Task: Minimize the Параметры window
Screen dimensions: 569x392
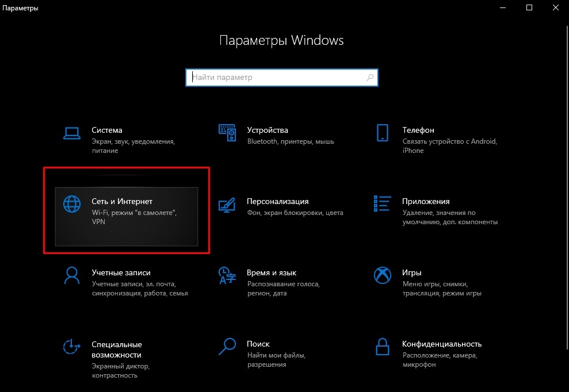Action: (x=503, y=7)
